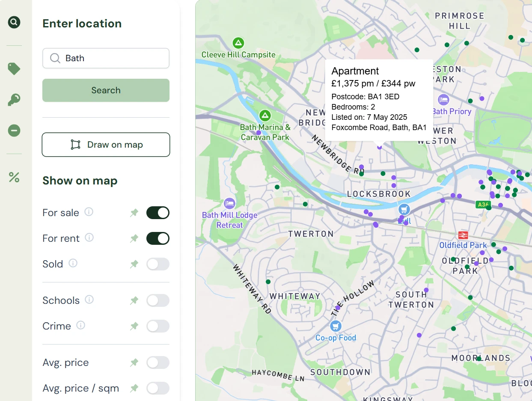The width and height of the screenshot is (532, 401).
Task: Turn off the For rent toggle
Action: (158, 238)
